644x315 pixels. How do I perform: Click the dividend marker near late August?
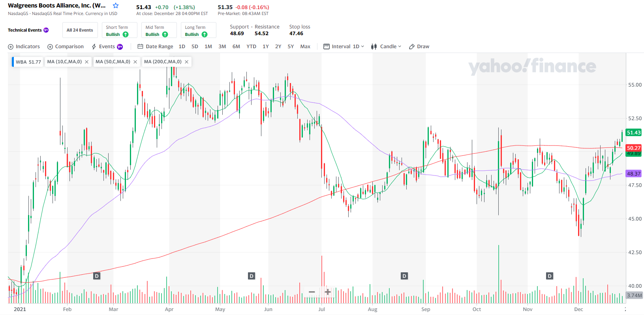click(x=404, y=276)
